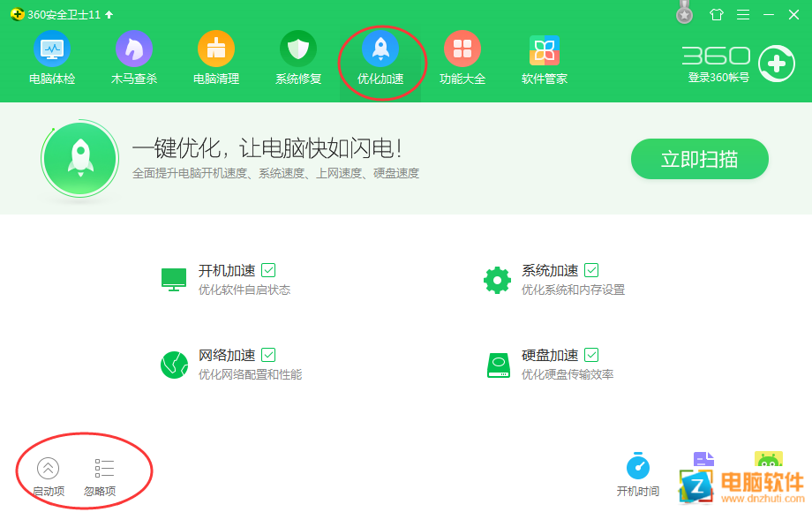Close the 360安全卫士 window

pos(793,14)
